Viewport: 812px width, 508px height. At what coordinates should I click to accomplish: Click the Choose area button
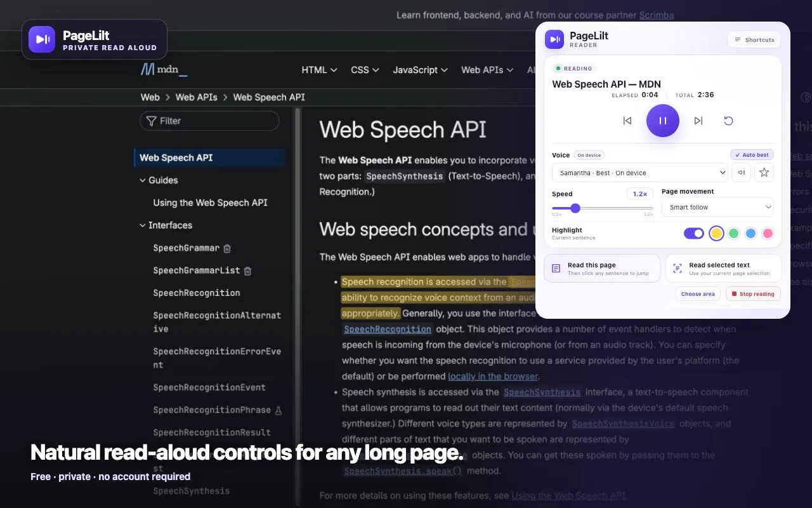point(698,294)
